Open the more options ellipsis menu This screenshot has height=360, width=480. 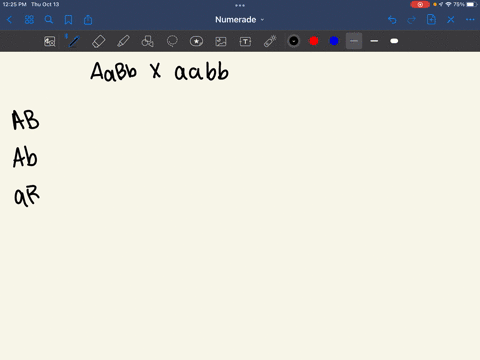[x=470, y=20]
